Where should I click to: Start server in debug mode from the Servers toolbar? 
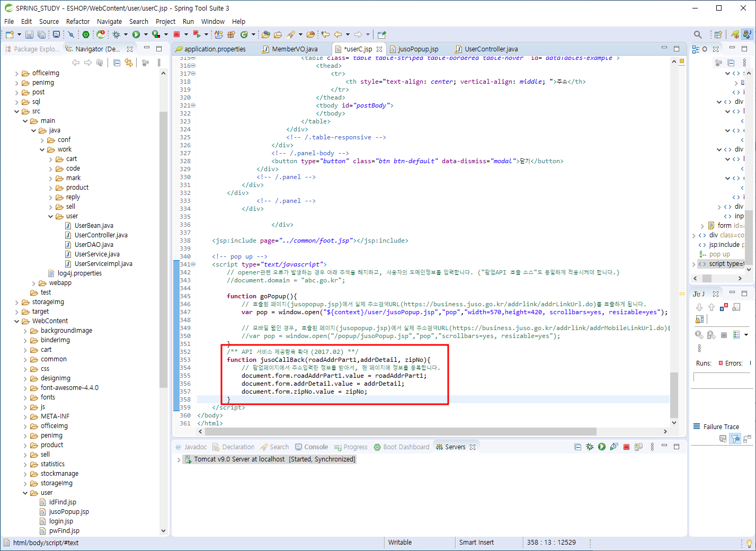590,447
